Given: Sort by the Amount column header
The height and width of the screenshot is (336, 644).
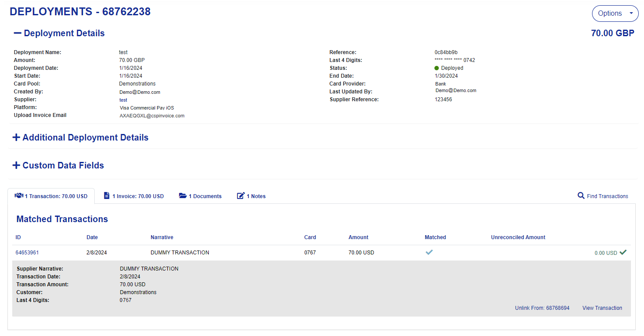Looking at the screenshot, I should point(358,237).
